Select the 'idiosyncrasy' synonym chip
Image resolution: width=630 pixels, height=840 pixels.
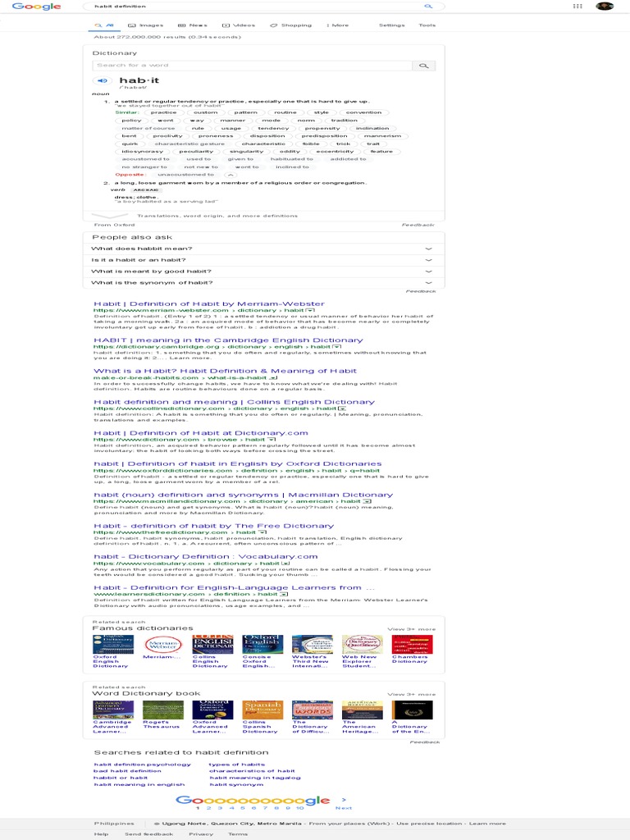click(x=142, y=152)
